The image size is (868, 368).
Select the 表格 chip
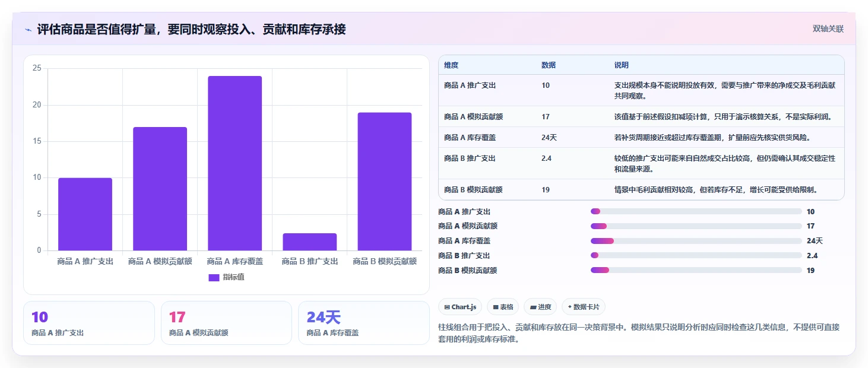coord(503,307)
